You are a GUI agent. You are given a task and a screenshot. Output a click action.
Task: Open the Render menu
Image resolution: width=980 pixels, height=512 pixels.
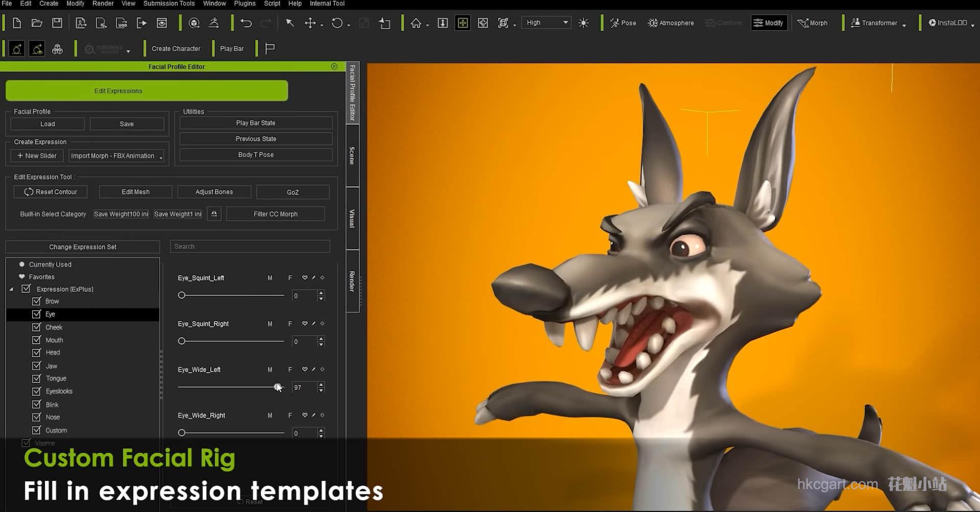coord(103,4)
